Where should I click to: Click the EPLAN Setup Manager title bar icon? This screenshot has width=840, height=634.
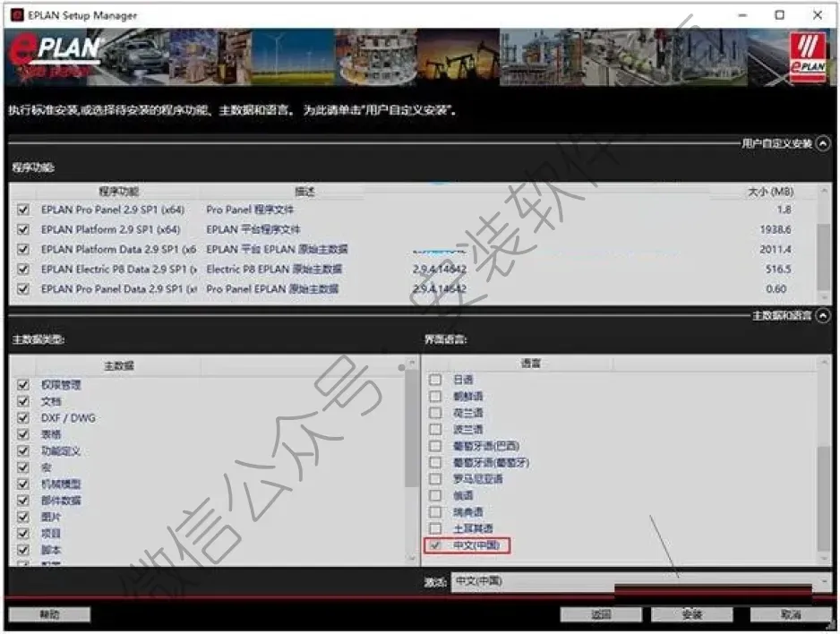pyautogui.click(x=18, y=15)
